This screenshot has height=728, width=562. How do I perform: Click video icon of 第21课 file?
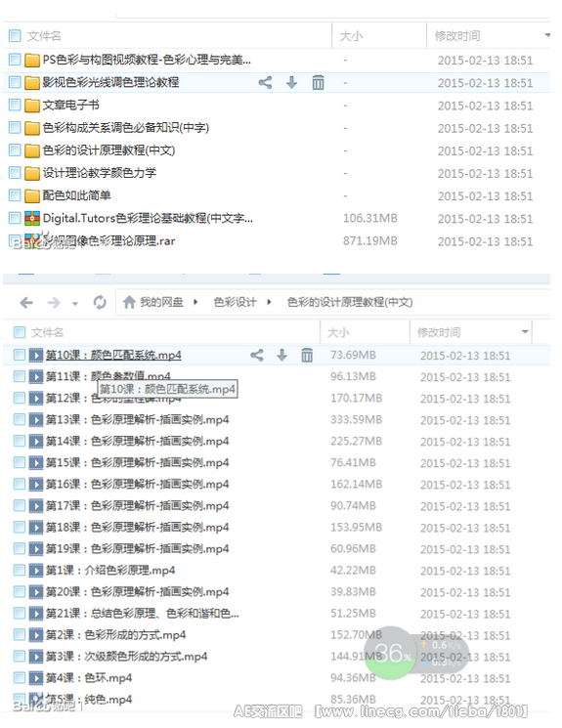coord(36,614)
